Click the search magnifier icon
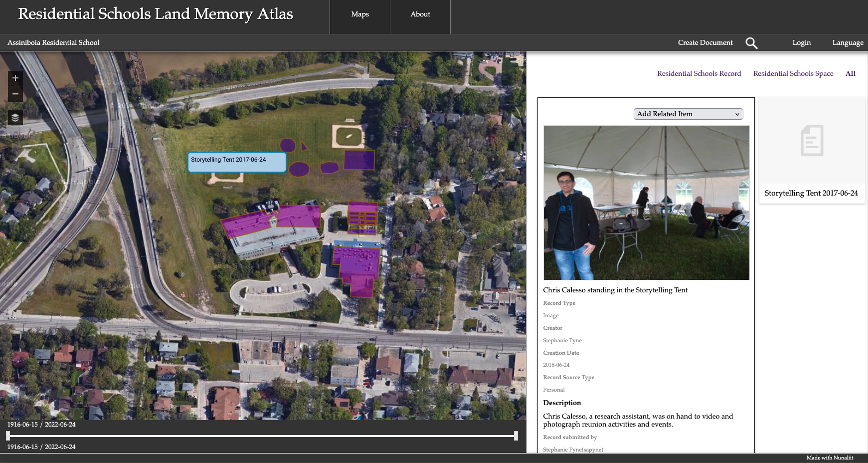The width and height of the screenshot is (868, 463). point(751,43)
